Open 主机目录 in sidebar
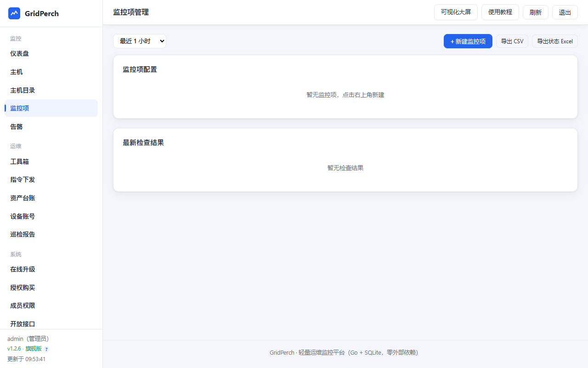 click(x=51, y=90)
